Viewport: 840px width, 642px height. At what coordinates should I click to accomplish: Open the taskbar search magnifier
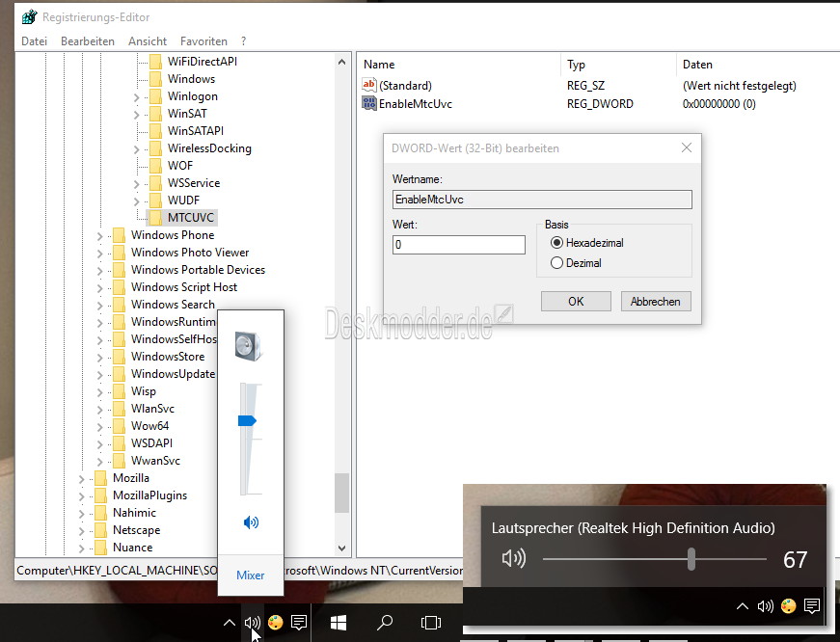[x=385, y=622]
